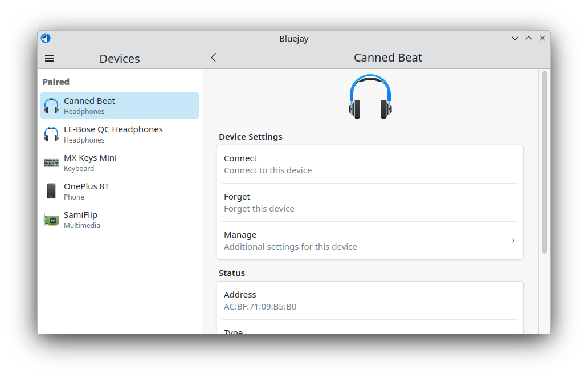
Task: Forget this device
Action: (369, 202)
